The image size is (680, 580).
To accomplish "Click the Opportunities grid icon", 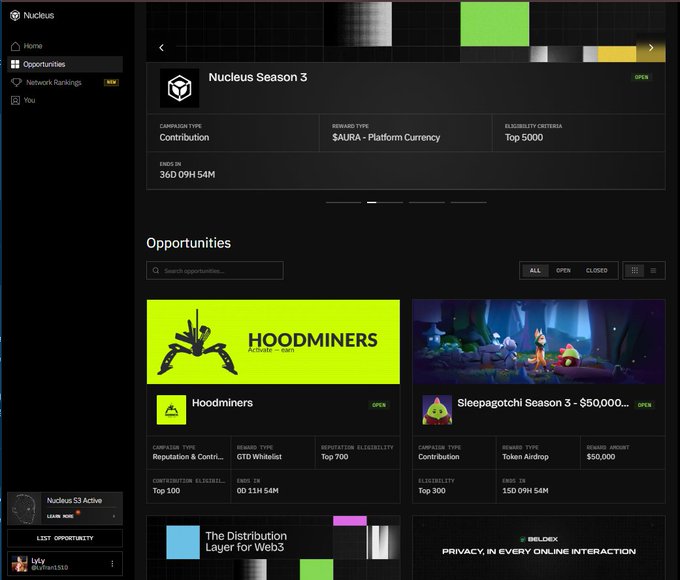I will (x=15, y=64).
